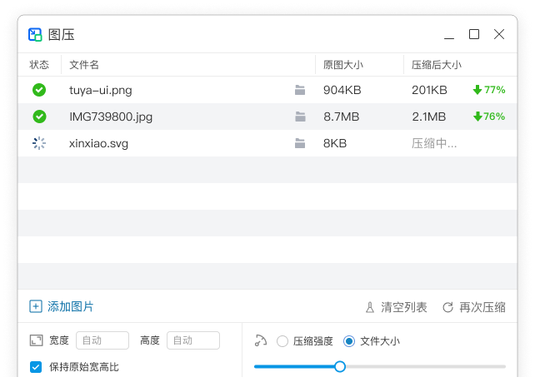Click the 压缩中... status text
535x392 pixels.
point(434,143)
